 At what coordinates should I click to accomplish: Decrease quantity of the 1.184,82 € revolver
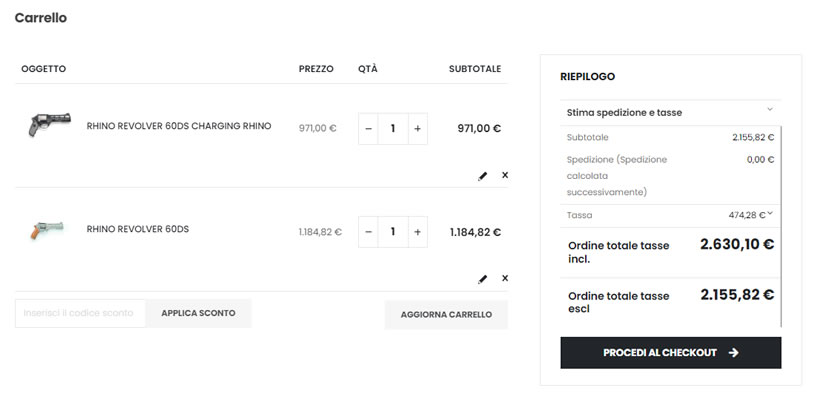(x=368, y=232)
